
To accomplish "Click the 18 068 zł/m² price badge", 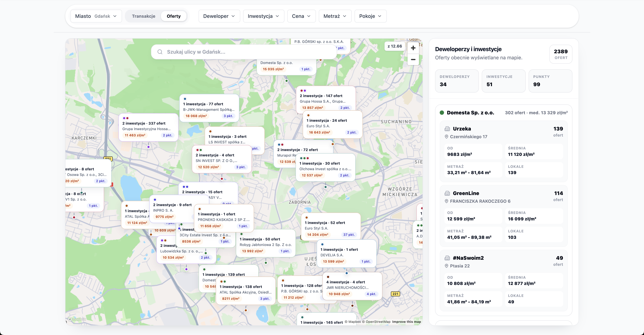I will click(196, 116).
